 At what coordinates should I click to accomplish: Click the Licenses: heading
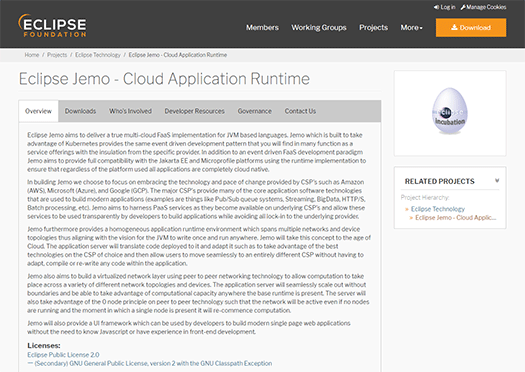pyautogui.click(x=44, y=346)
